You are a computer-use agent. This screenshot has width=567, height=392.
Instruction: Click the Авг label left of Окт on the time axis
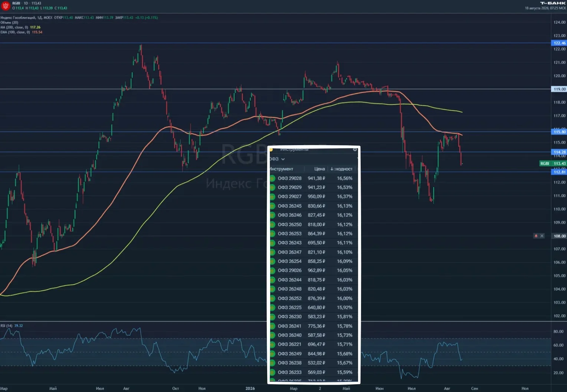(126, 389)
